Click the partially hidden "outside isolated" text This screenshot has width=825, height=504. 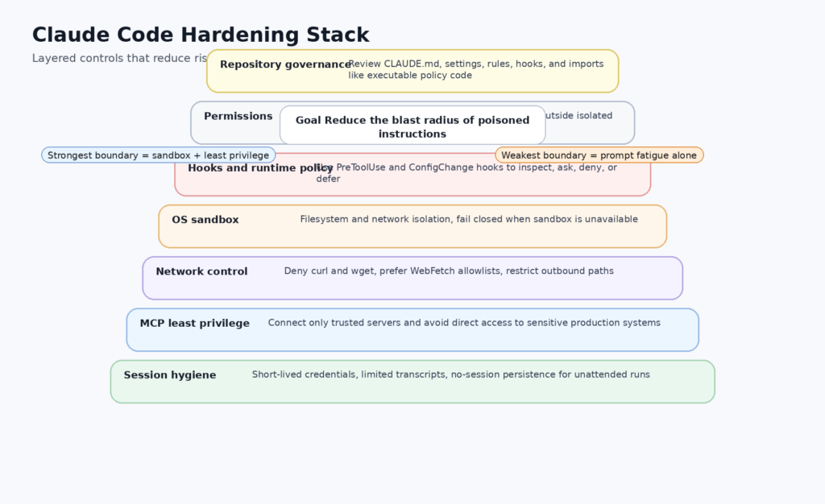coord(578,116)
